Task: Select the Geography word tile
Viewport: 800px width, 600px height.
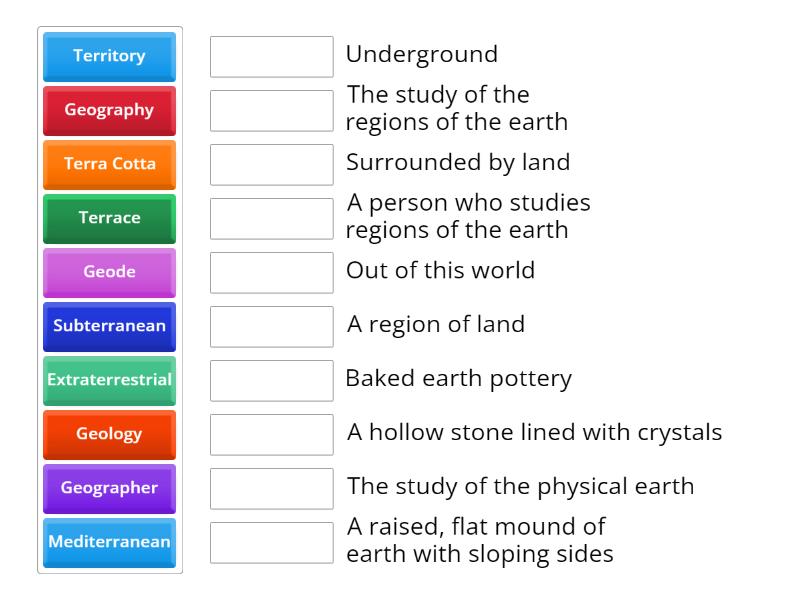Action: pyautogui.click(x=108, y=110)
